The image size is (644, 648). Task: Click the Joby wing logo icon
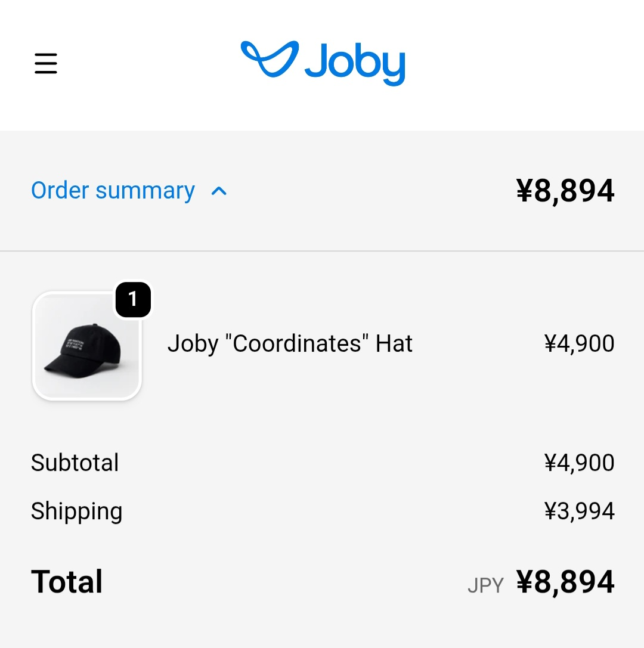pos(270,58)
